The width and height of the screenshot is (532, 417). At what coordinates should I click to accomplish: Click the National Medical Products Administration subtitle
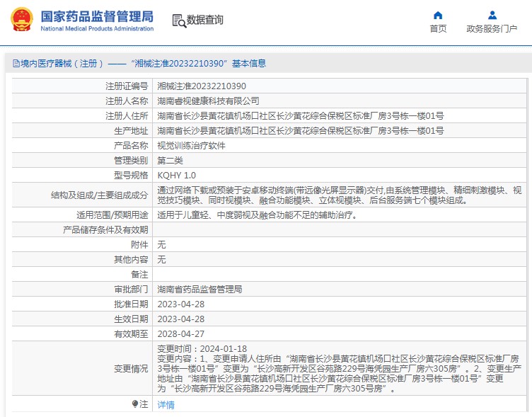pos(97,28)
